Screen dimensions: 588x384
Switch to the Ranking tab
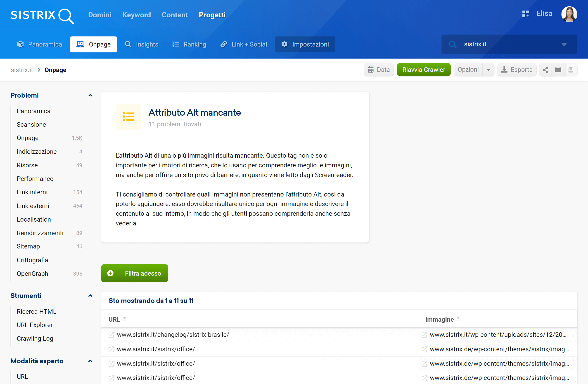pos(189,44)
